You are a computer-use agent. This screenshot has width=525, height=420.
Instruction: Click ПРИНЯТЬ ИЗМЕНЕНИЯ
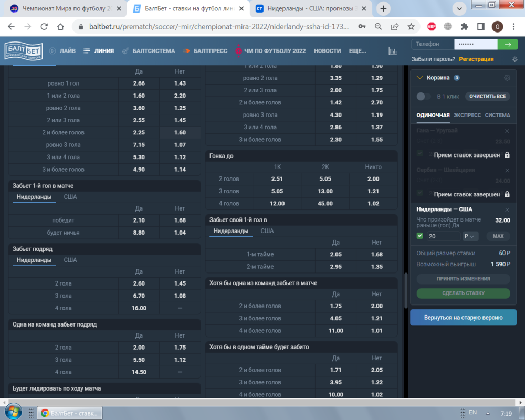(x=464, y=279)
